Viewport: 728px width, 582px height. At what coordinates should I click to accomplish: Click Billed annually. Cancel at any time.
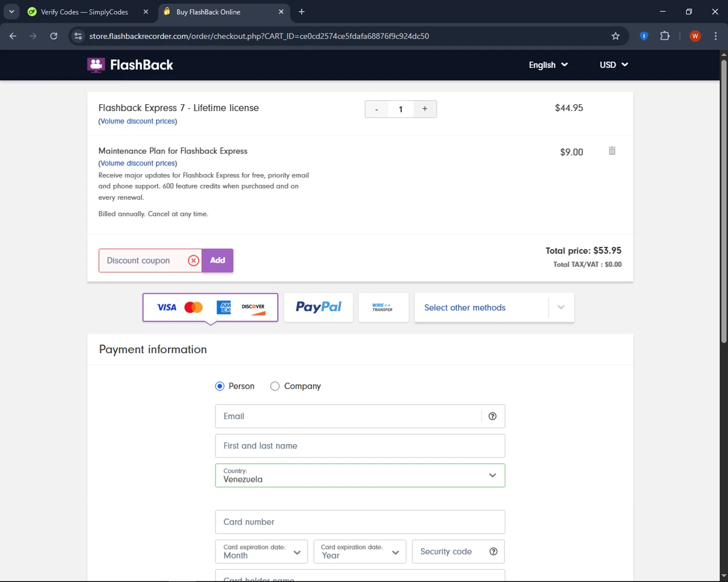pyautogui.click(x=153, y=214)
